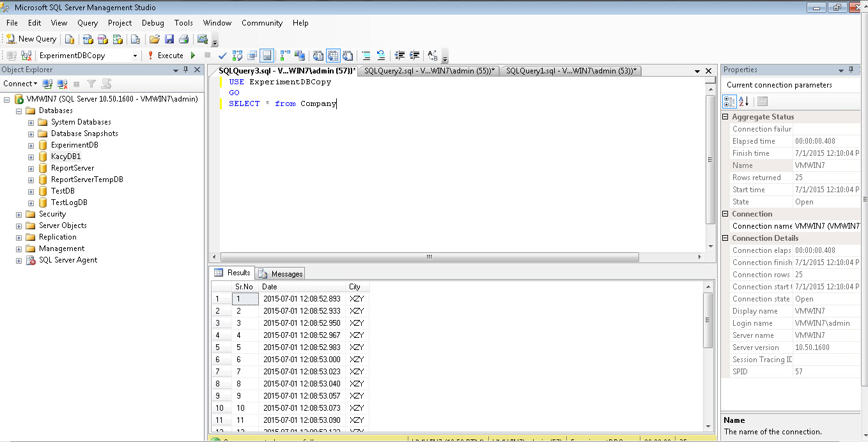Open the active files tab list dropdown
Viewport: 868px width, 442px height.
click(697, 71)
